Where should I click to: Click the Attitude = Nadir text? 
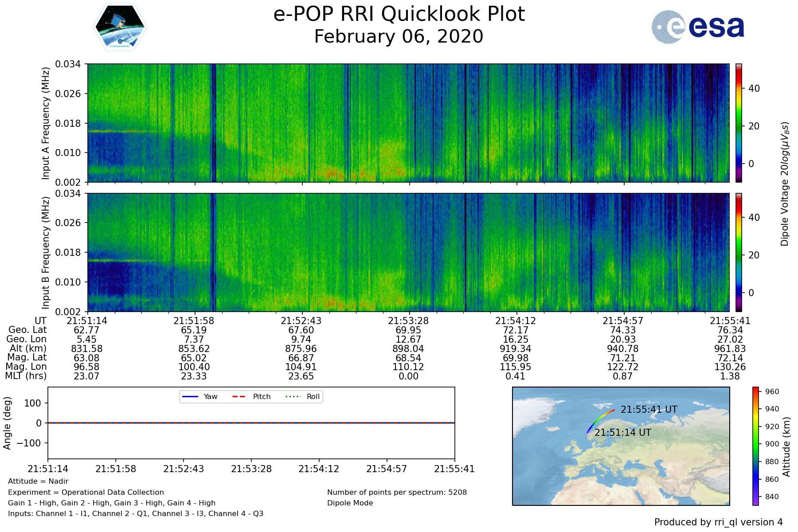(38, 481)
